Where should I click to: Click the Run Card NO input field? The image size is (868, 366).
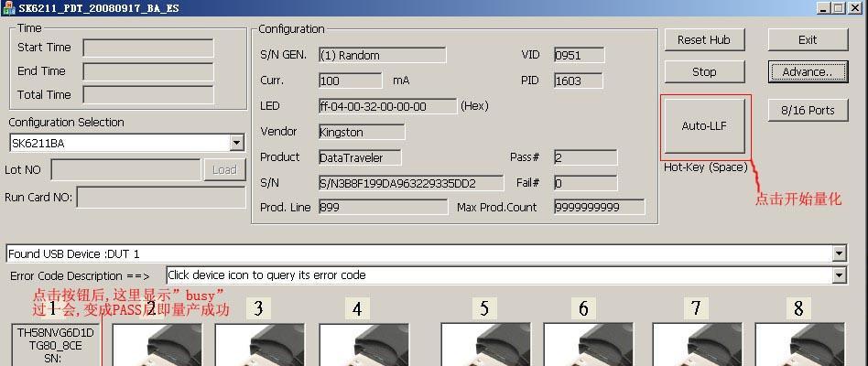(161, 197)
